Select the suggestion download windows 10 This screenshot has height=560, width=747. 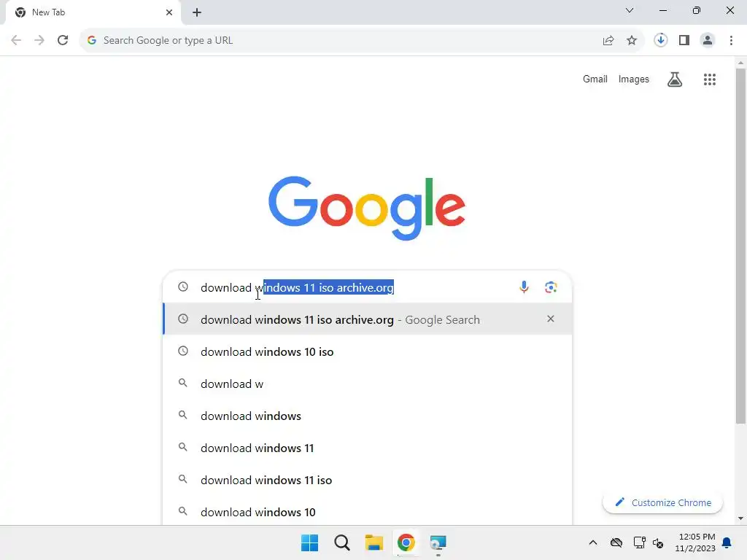(x=368, y=512)
